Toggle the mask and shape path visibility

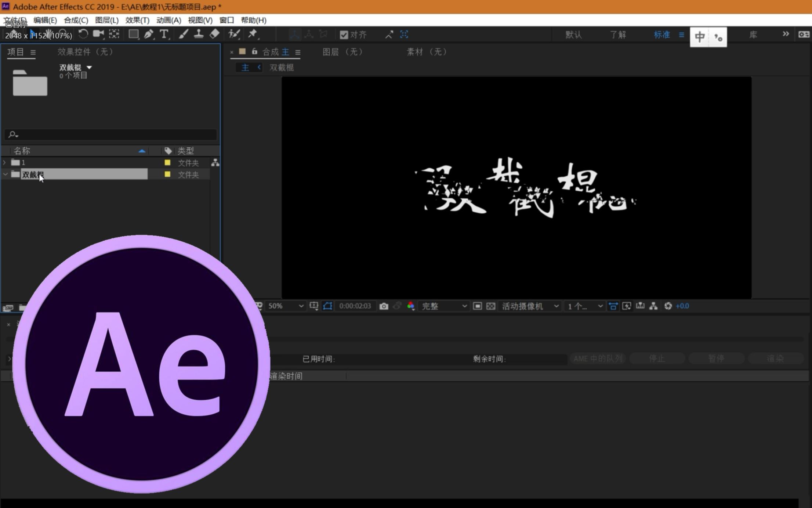point(327,306)
